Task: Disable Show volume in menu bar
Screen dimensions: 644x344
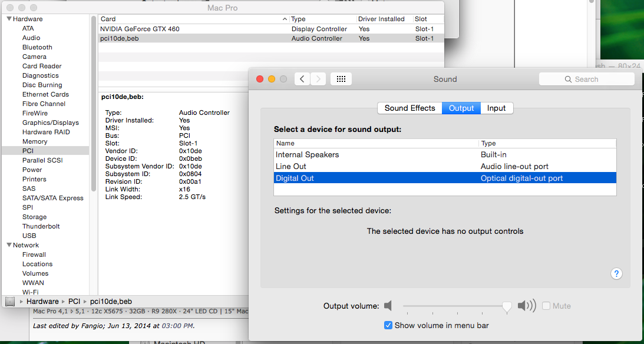Action: click(388, 325)
